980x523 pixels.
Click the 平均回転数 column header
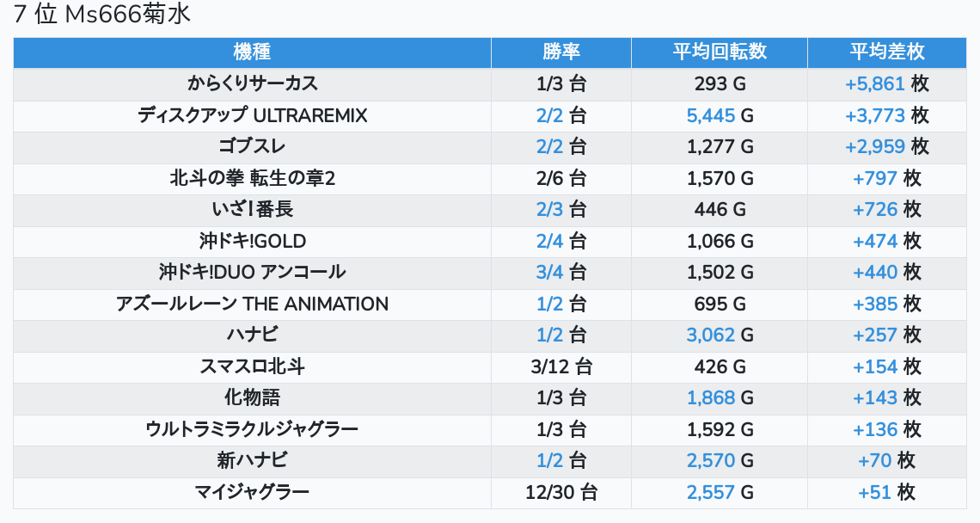[x=720, y=52]
